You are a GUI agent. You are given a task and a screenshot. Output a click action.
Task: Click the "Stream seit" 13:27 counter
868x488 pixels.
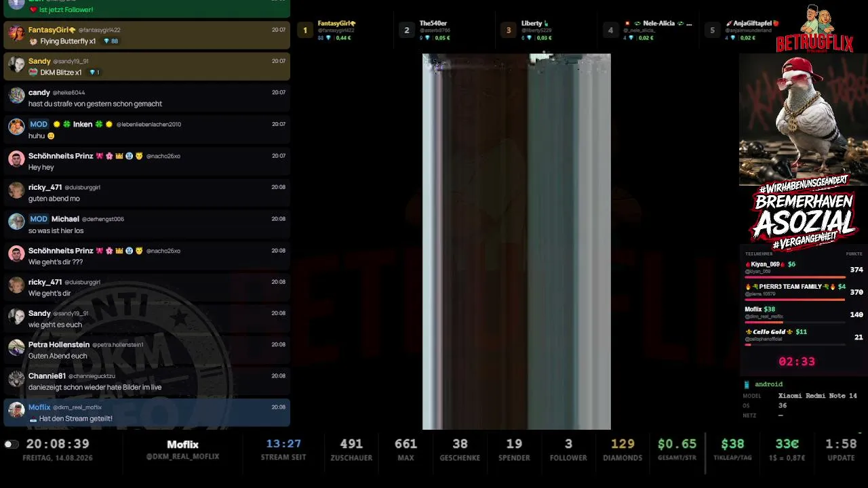point(283,449)
